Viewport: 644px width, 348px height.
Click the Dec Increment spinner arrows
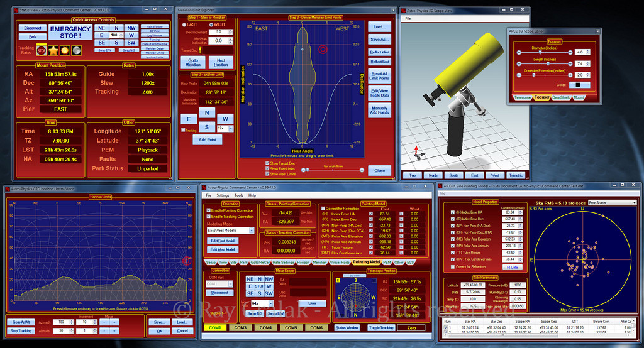click(230, 32)
